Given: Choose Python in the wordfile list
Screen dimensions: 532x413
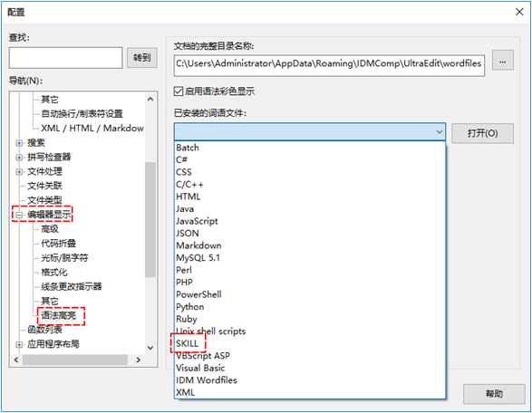Looking at the screenshot, I should (190, 307).
